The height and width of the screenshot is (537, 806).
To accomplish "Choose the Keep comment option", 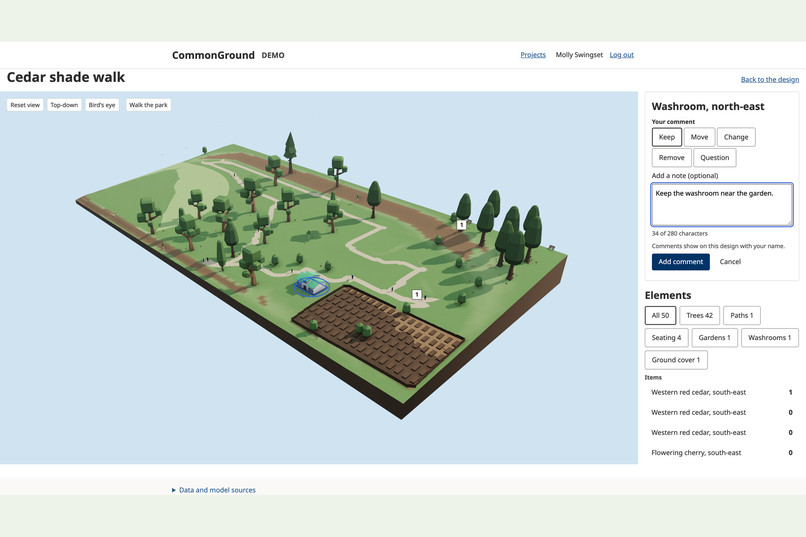I will tap(667, 137).
